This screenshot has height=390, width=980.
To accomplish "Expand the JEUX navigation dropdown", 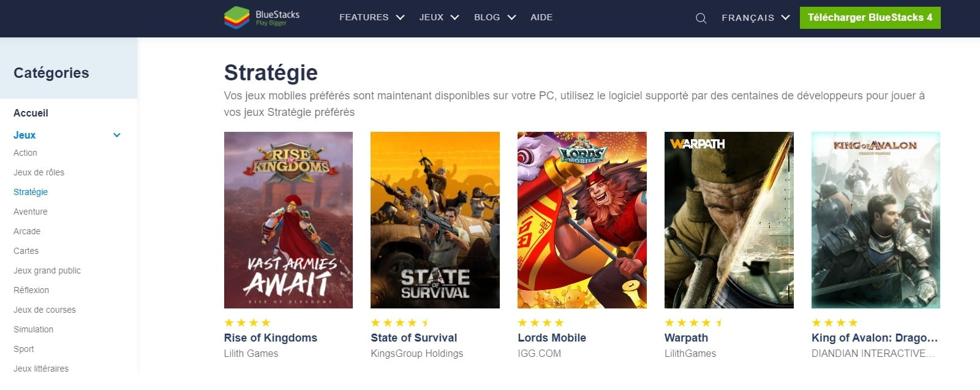I will coord(439,17).
